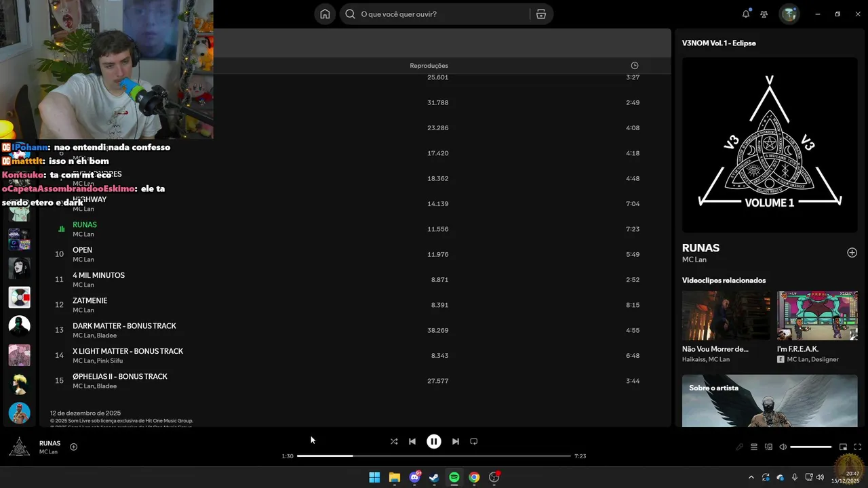Open the playback queue icon
The height and width of the screenshot is (488, 868).
[753, 447]
